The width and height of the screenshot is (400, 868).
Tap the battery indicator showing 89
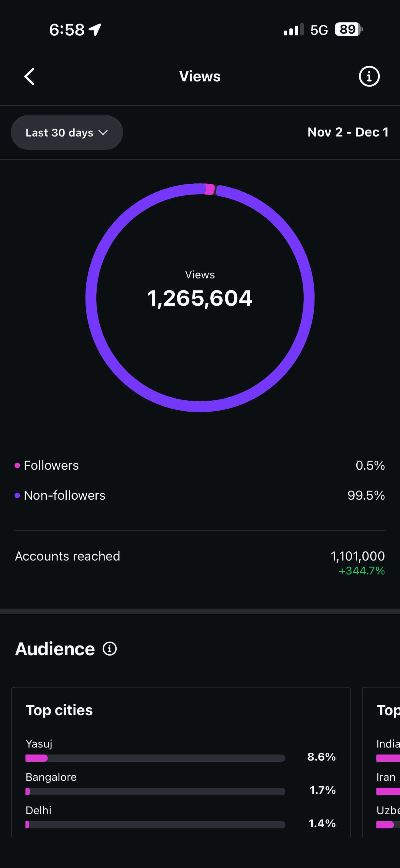click(x=348, y=30)
